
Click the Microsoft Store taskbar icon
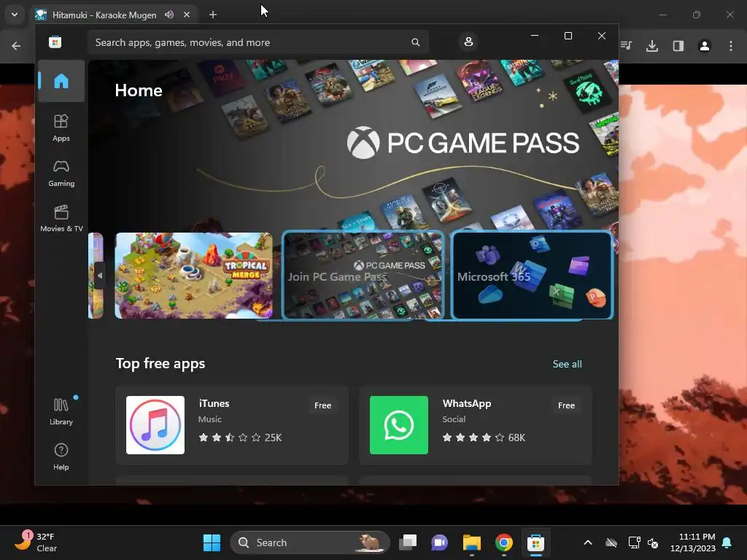click(536, 542)
